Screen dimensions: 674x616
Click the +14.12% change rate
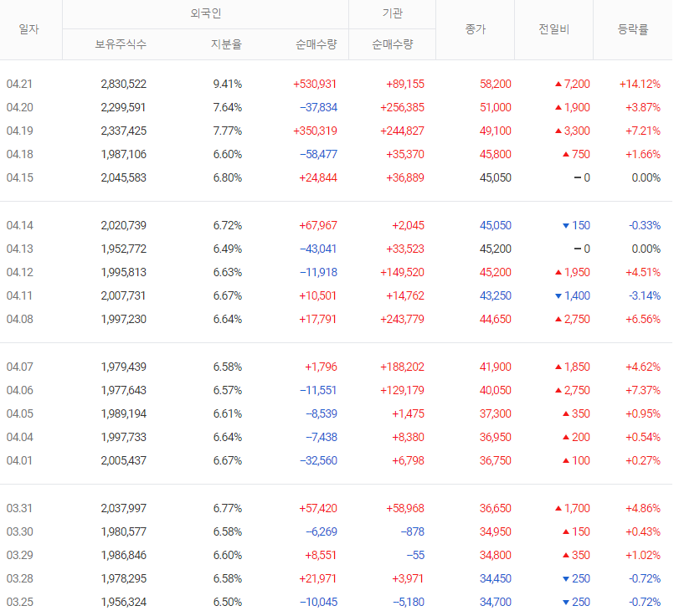tap(640, 84)
